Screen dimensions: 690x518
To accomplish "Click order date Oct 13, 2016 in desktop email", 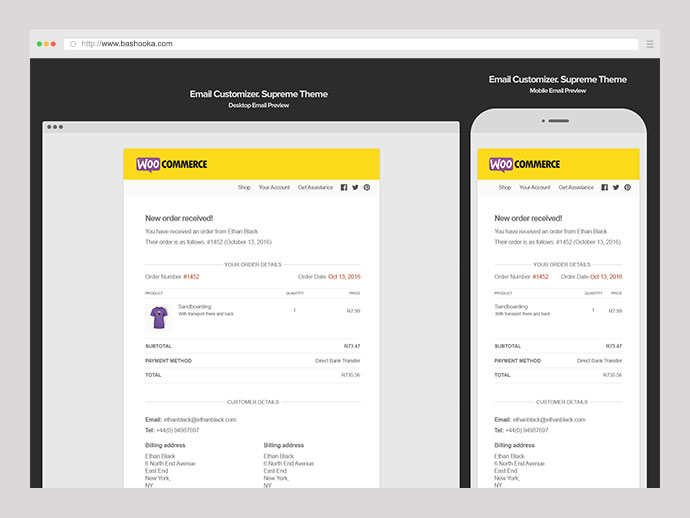I will tap(344, 277).
